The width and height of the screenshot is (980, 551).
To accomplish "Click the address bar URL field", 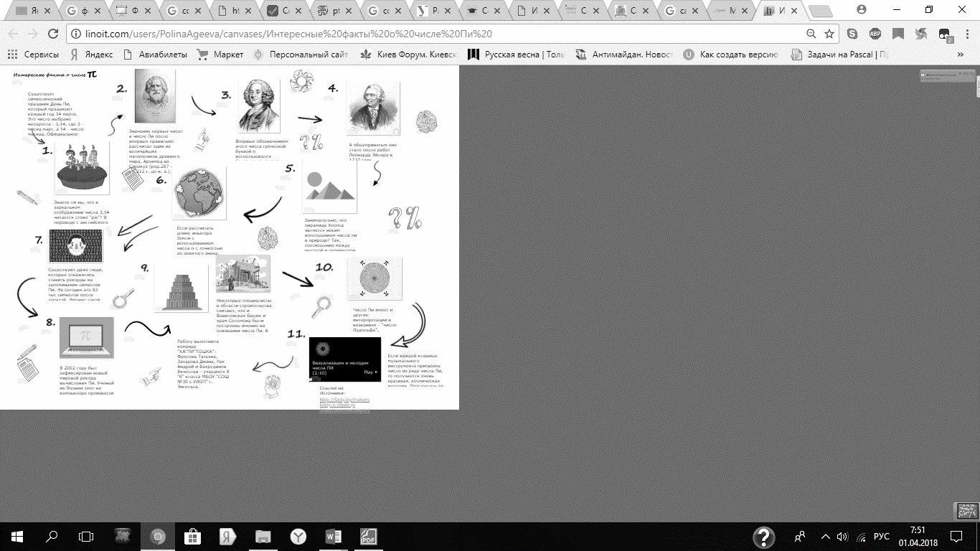I will point(430,34).
